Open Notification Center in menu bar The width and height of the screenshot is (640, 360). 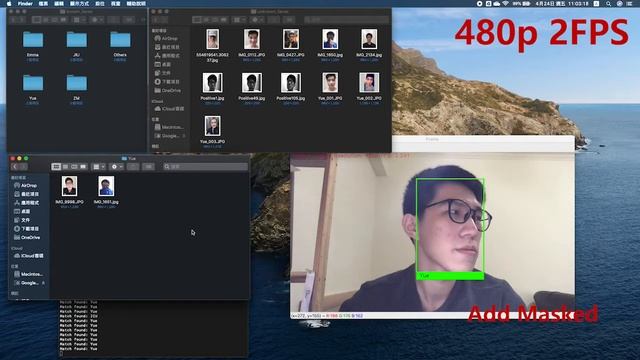click(630, 4)
